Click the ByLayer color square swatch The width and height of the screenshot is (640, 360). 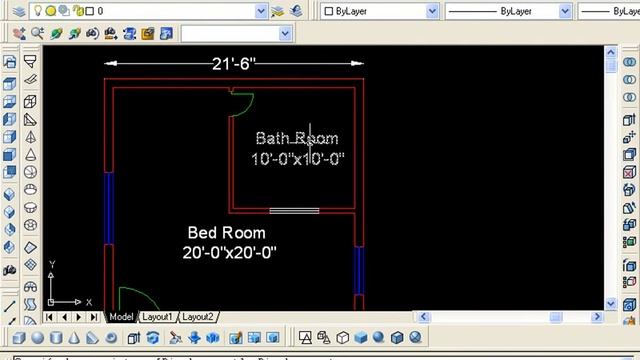[x=329, y=11]
